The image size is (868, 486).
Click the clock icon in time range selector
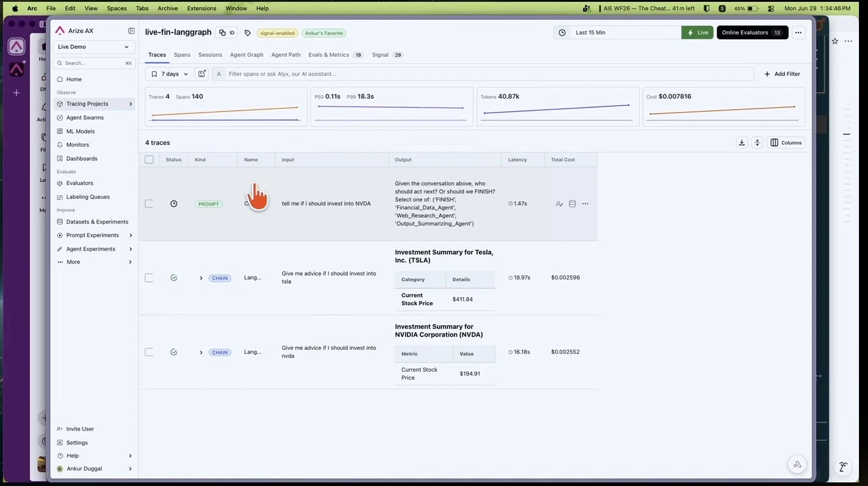[562, 33]
